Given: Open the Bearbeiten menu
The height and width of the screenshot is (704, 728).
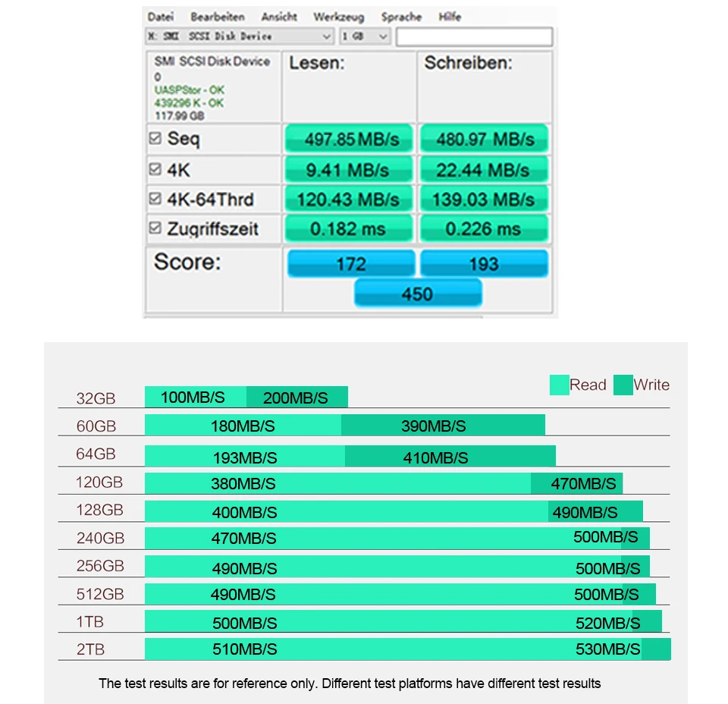Looking at the screenshot, I should pyautogui.click(x=218, y=17).
